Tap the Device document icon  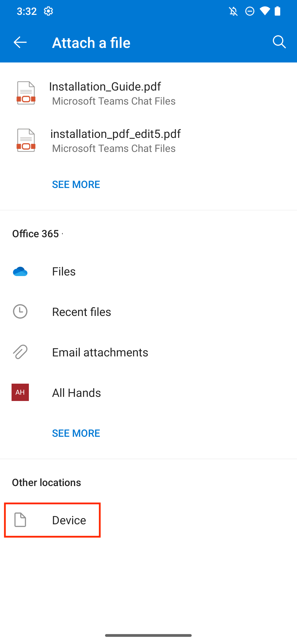[20, 520]
